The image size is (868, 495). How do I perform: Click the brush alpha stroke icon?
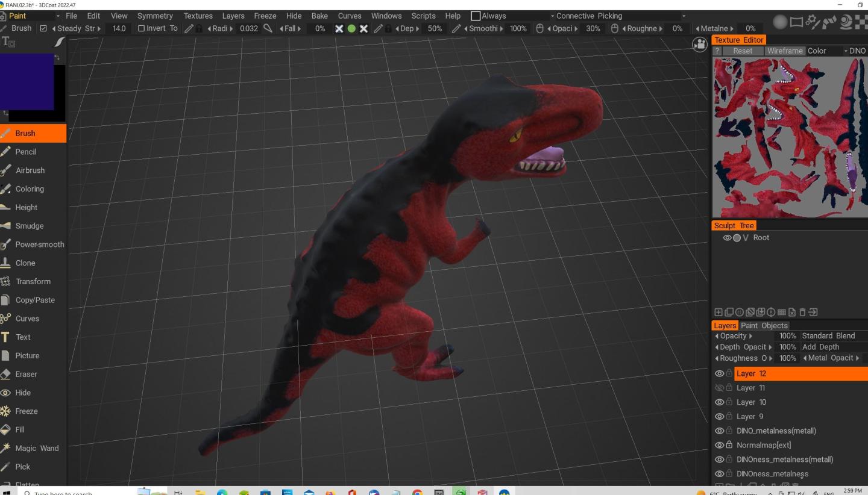tap(58, 42)
